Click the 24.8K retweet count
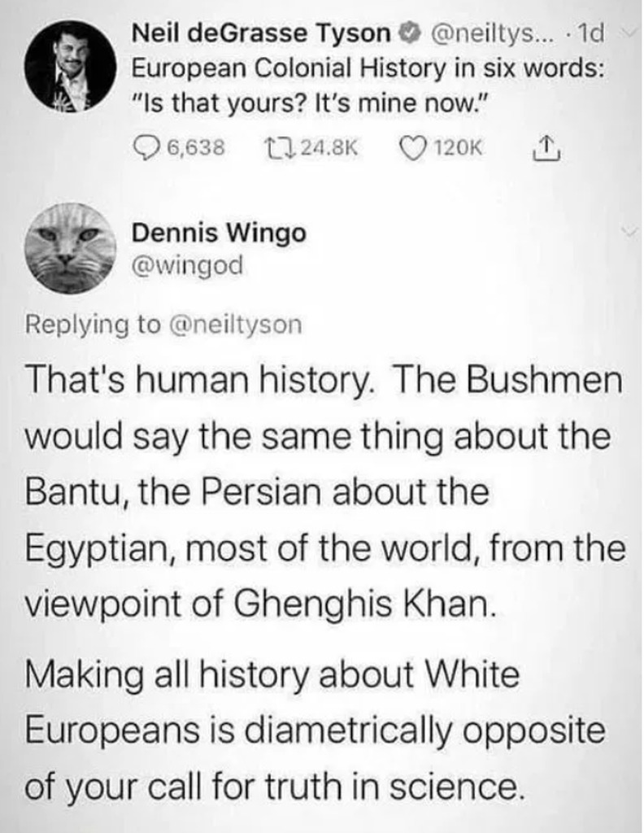 point(329,148)
